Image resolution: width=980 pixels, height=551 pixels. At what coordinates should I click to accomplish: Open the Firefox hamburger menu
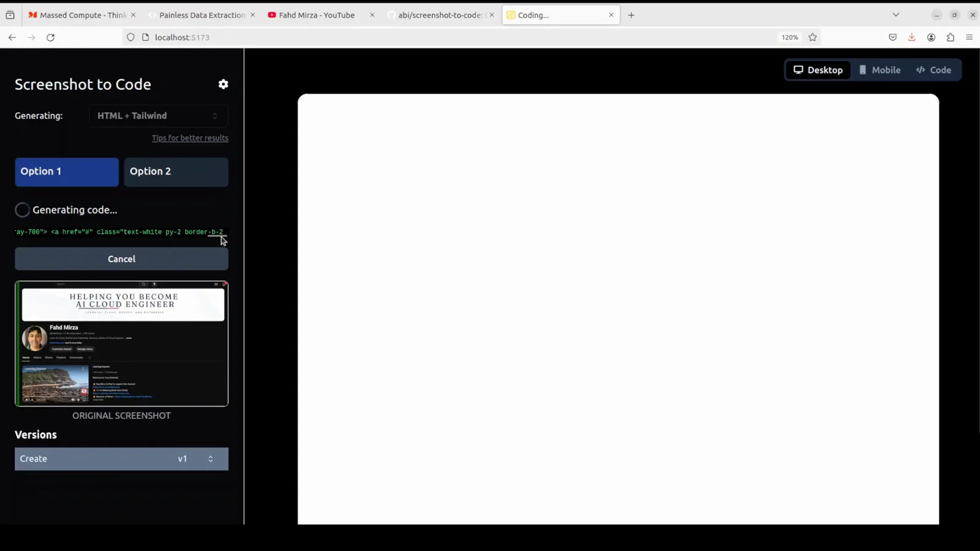tap(969, 37)
